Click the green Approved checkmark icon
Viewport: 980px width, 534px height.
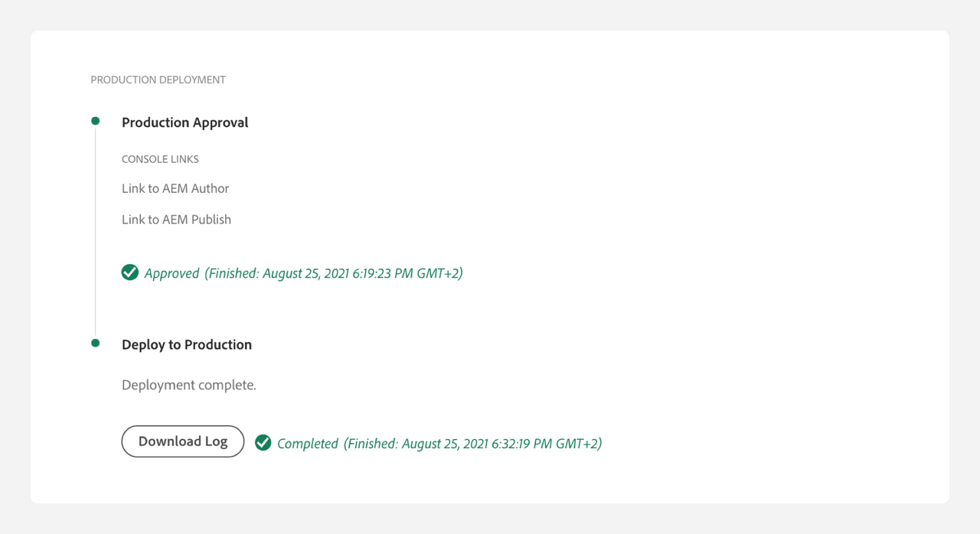pos(130,272)
